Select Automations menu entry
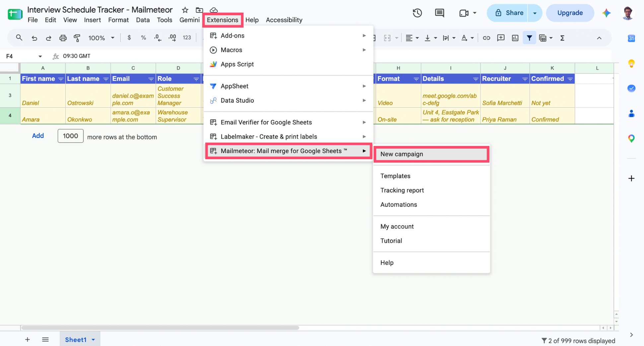644x346 pixels. (x=431, y=205)
